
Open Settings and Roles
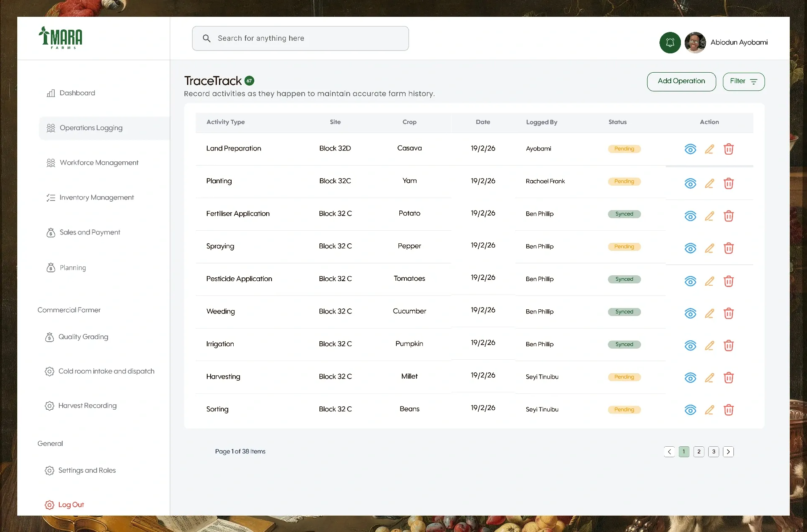80,471
